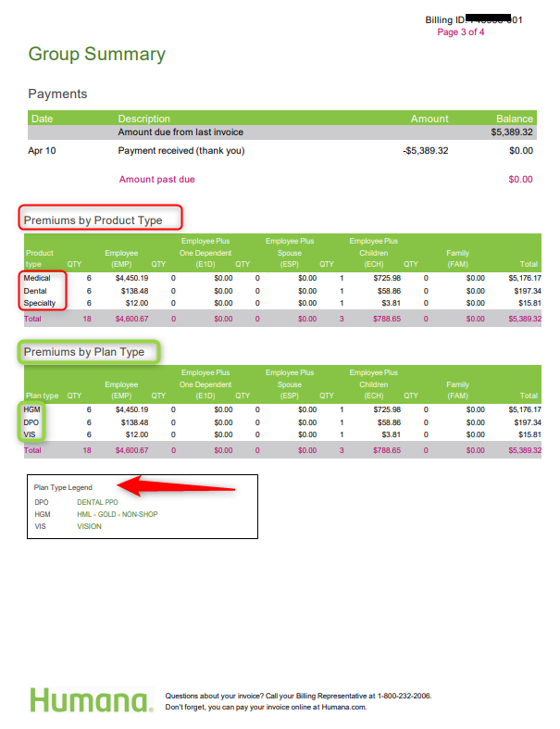Click HGM in the plan type table
Screen dimensions: 560x729
(32, 409)
